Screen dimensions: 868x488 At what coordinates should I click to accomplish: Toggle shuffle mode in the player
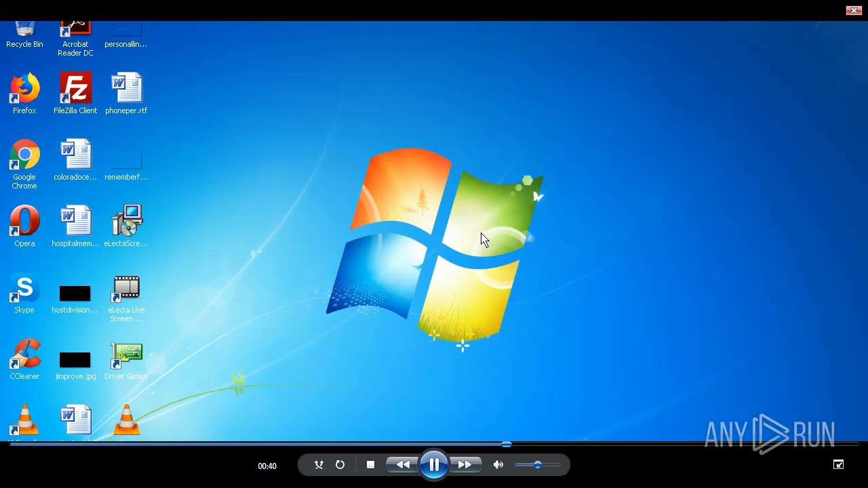pyautogui.click(x=319, y=465)
